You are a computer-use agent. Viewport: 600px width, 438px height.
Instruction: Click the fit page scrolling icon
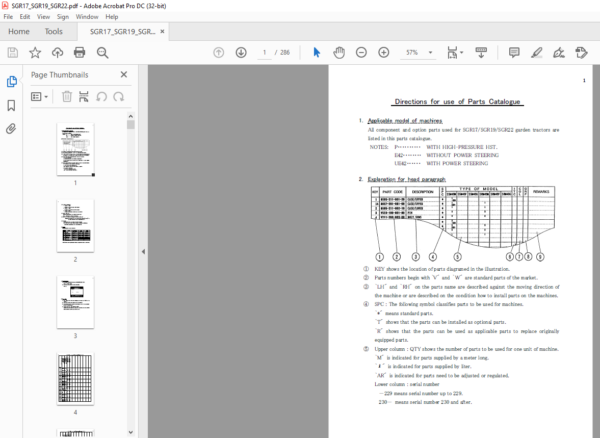pos(452,52)
